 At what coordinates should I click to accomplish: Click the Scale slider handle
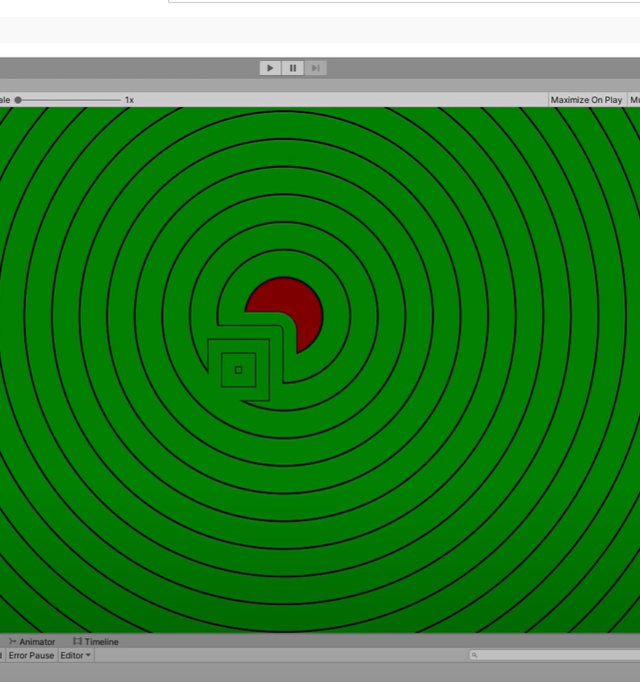point(18,100)
